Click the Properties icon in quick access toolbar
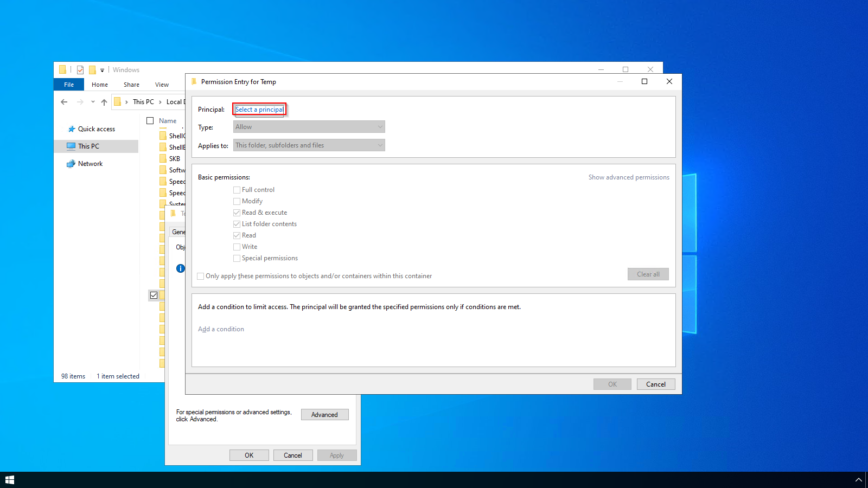This screenshot has height=488, width=868. (x=80, y=70)
